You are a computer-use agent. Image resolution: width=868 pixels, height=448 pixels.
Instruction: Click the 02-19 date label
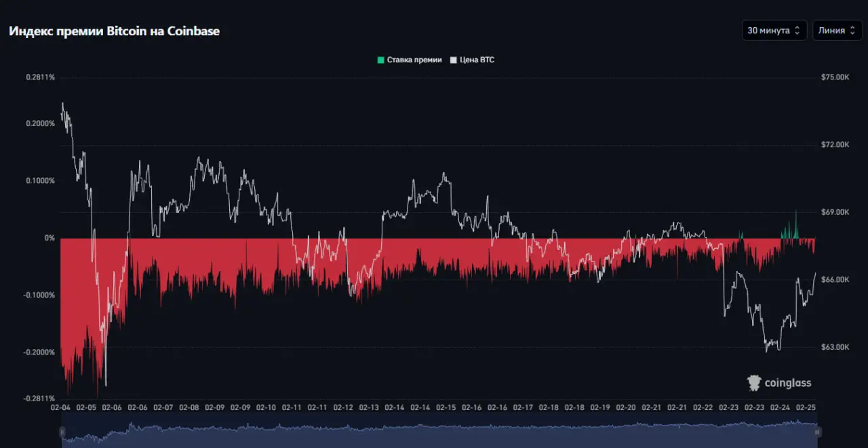(600, 408)
